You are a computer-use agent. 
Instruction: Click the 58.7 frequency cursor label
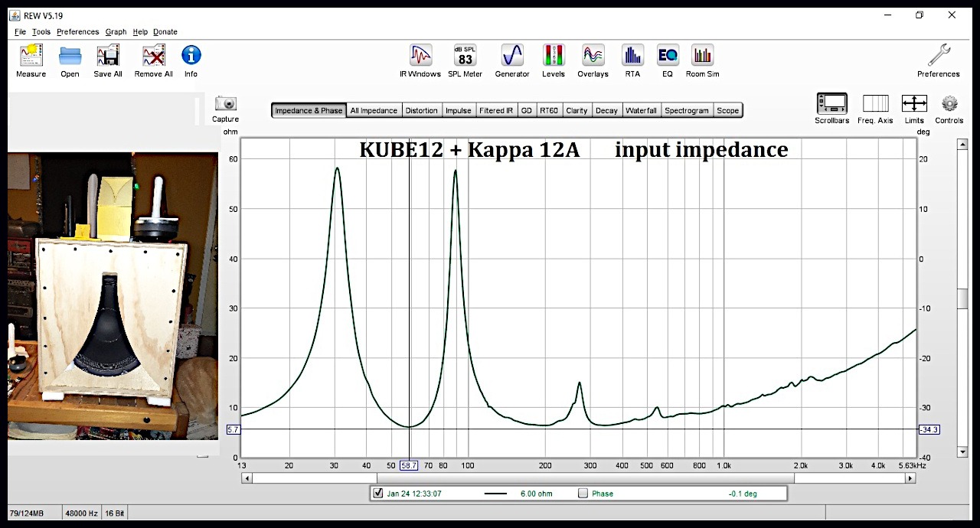pyautogui.click(x=409, y=465)
